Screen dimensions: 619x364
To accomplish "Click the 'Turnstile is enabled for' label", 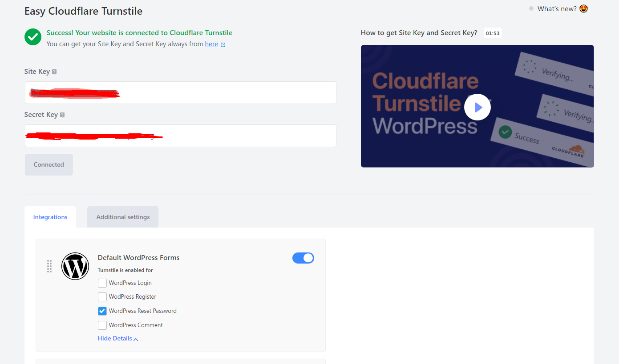I will 125,270.
